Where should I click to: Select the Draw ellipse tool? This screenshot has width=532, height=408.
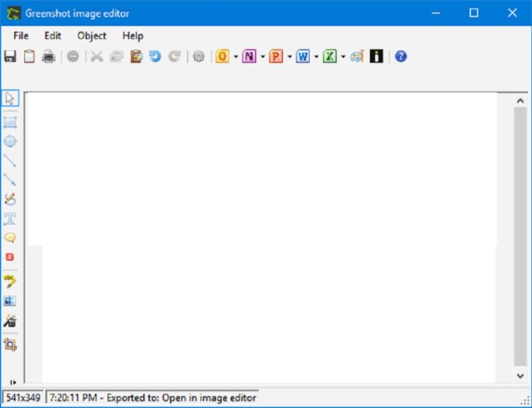click(x=10, y=141)
